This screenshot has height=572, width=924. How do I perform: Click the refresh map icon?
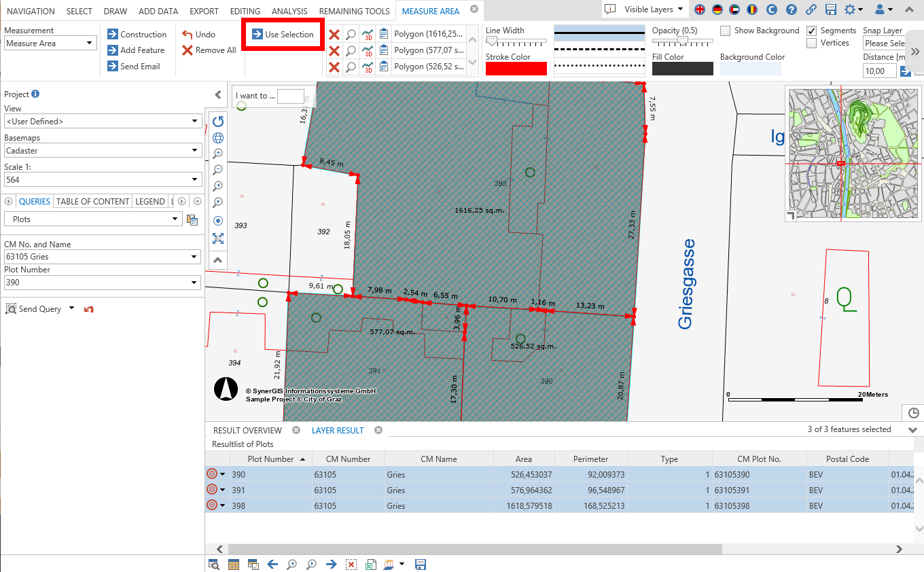coord(218,122)
